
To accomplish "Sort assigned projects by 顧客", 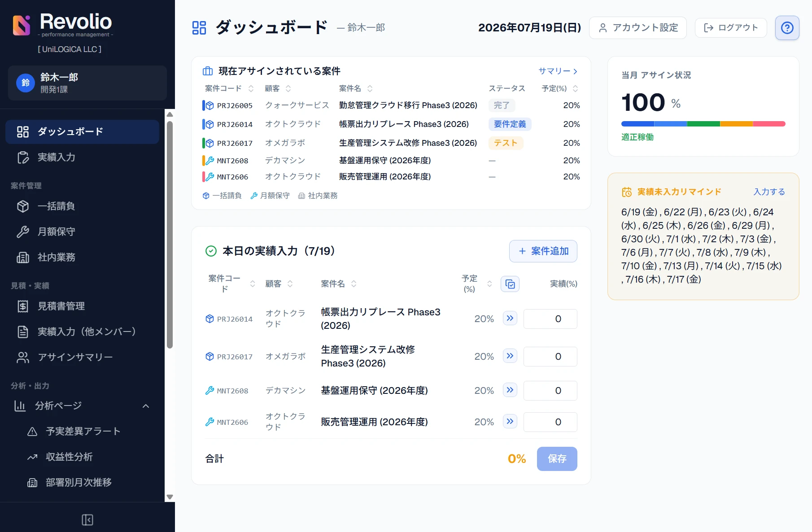I will click(x=288, y=89).
